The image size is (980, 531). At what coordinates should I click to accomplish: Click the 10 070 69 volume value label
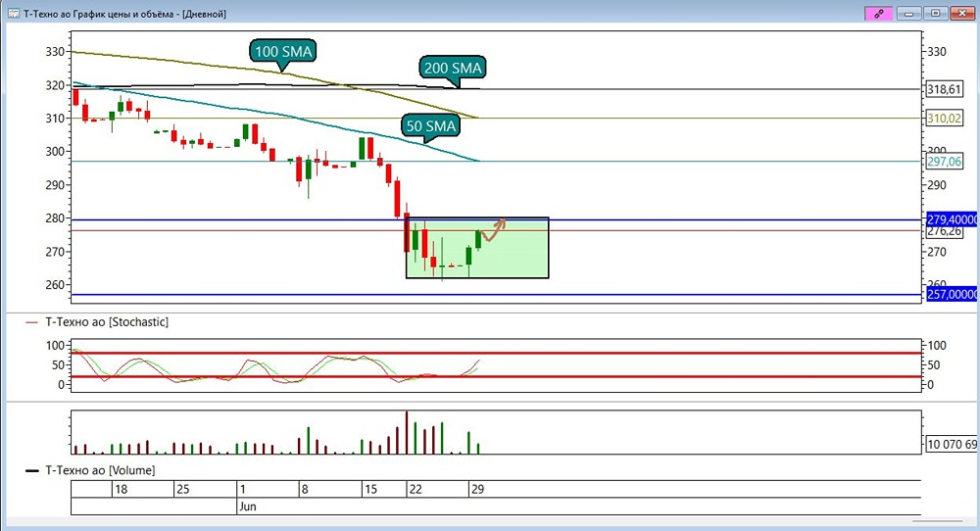point(952,444)
